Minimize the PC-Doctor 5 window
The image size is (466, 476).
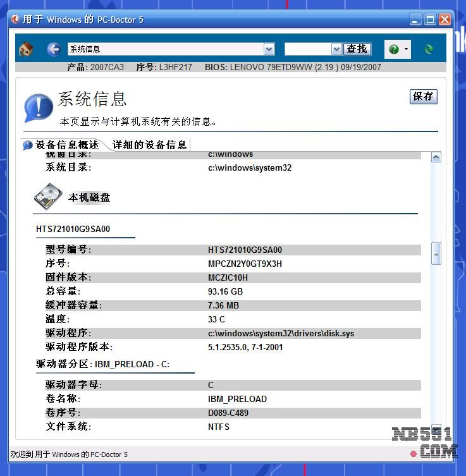tap(415, 20)
